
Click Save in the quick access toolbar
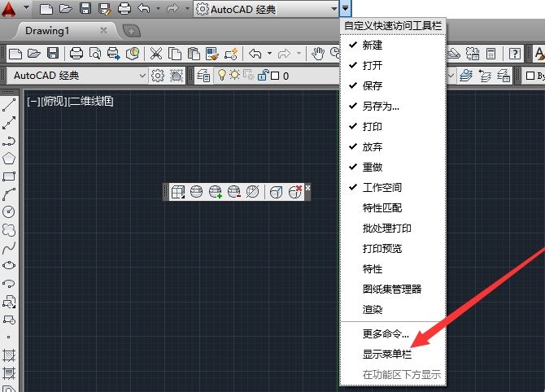pos(85,9)
